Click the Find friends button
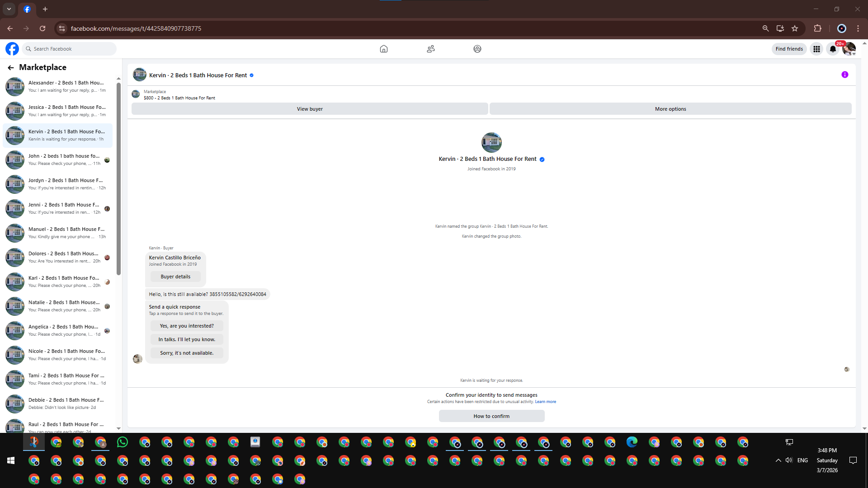Screen dimensions: 868x488 pos(789,49)
